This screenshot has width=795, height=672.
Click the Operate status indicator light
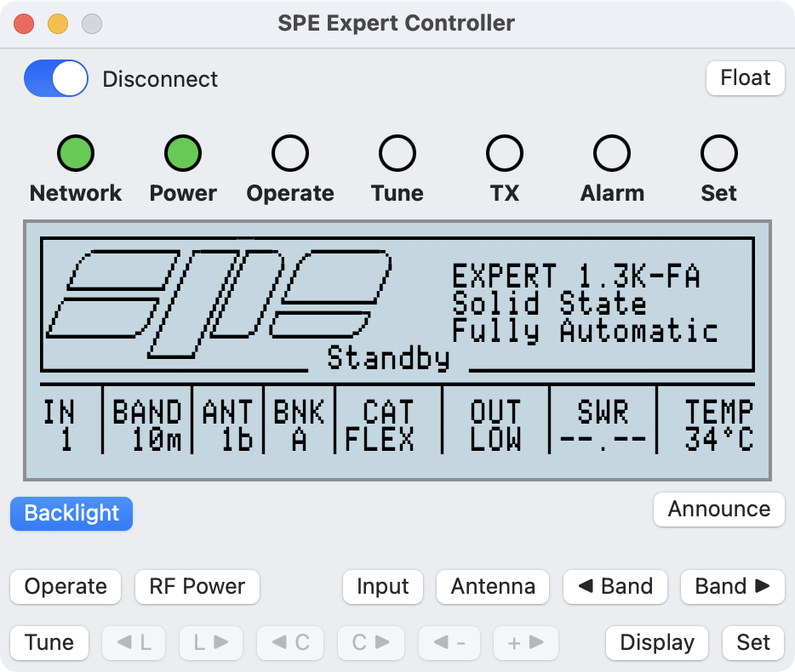coord(290,153)
